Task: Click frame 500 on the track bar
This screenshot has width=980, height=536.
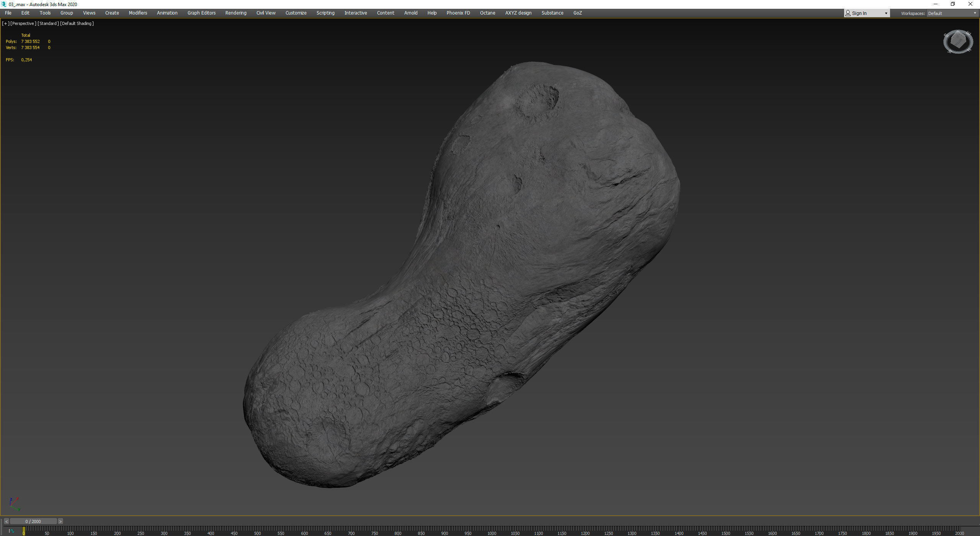Action: pyautogui.click(x=258, y=533)
